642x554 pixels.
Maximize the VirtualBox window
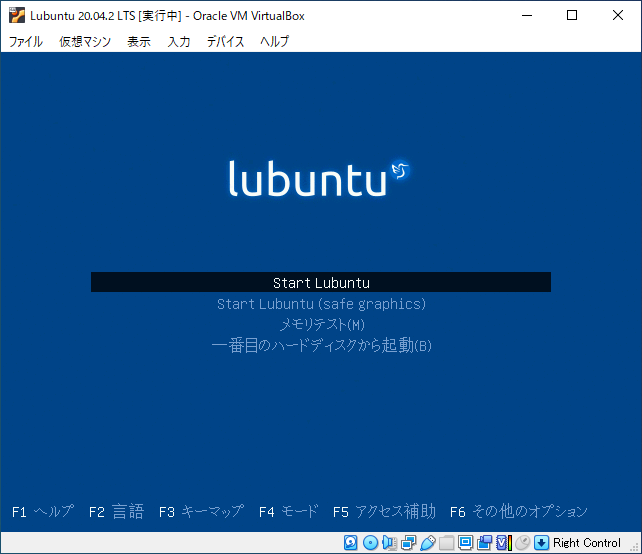coord(572,16)
